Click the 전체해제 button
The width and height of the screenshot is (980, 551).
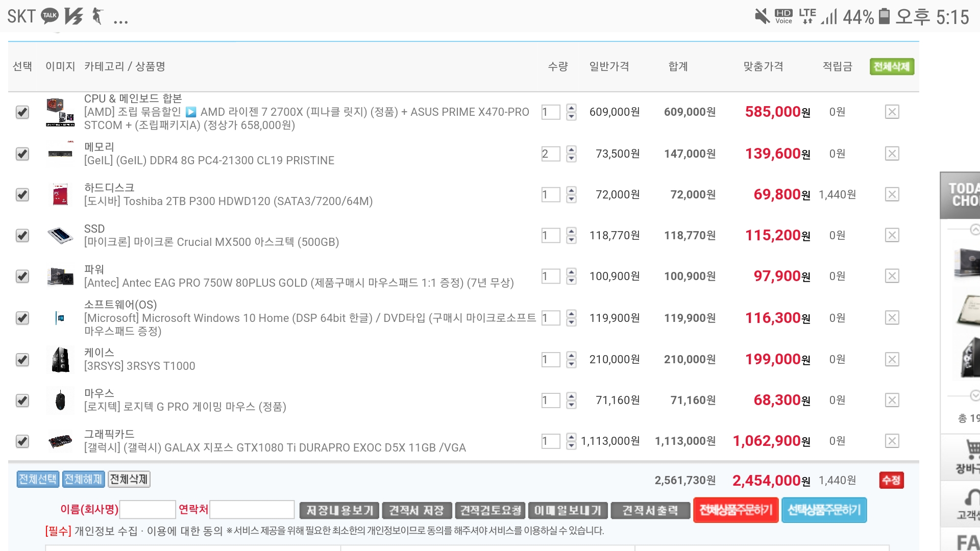[x=83, y=479]
